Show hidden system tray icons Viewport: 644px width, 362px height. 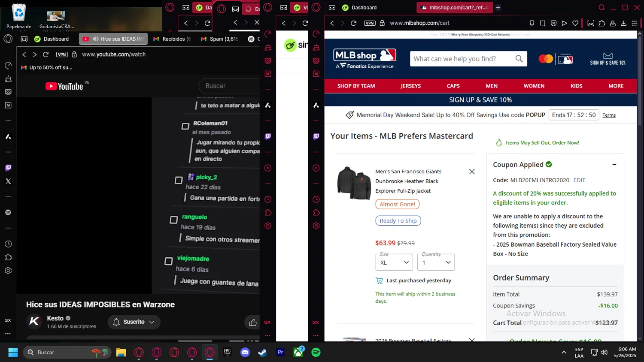pyautogui.click(x=564, y=353)
